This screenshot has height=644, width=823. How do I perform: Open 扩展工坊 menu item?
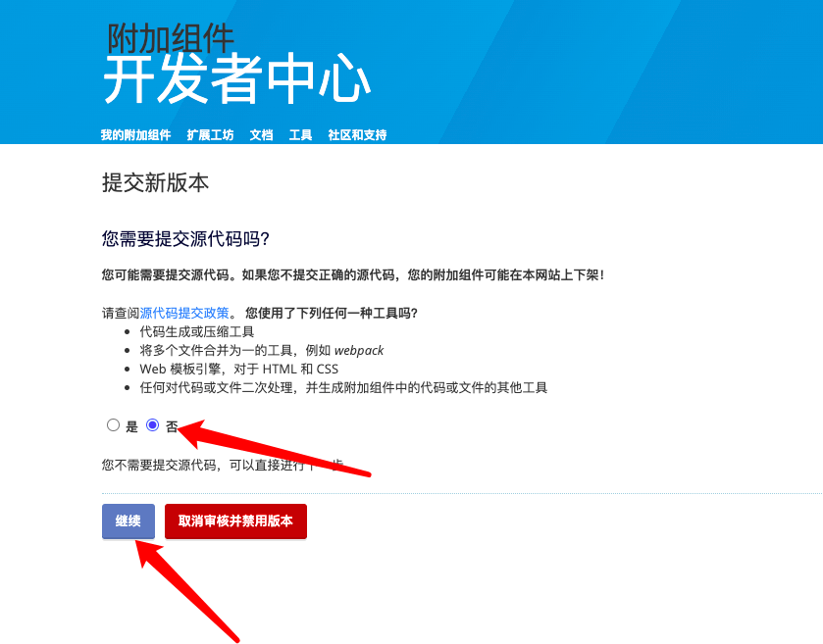[x=210, y=134]
